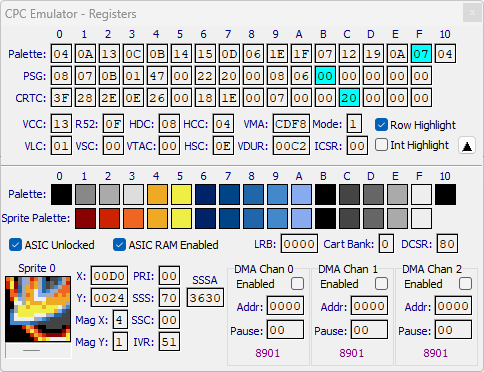Click the DCSR field showing 80
Image resolution: width=484 pixels, height=372 pixels.
[447, 244]
